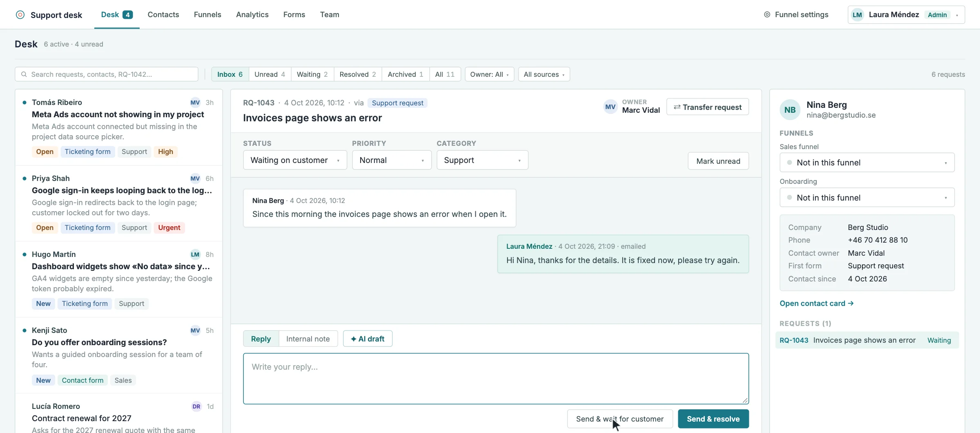This screenshot has height=433, width=980.
Task: Open the Status dropdown showing Waiting on customer
Action: coord(295,160)
